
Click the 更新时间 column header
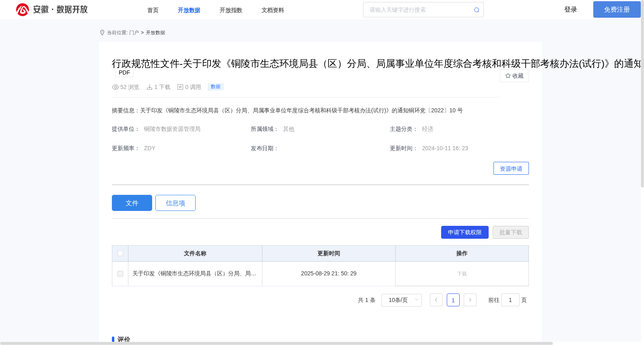329,253
